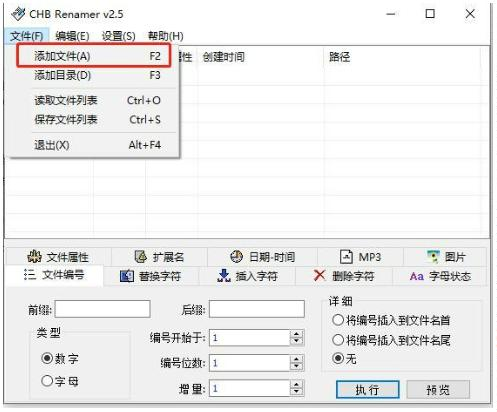Click the red X 删除字符 icon

pos(320,275)
